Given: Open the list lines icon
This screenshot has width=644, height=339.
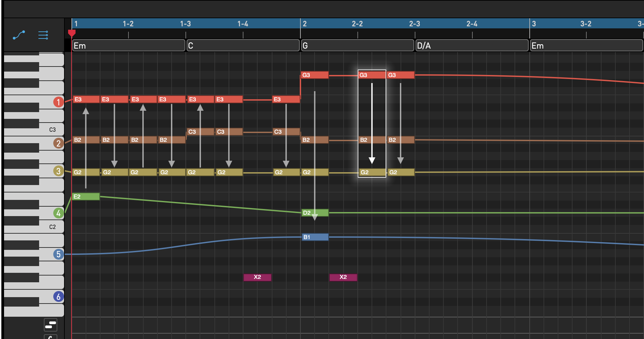Looking at the screenshot, I should [43, 35].
